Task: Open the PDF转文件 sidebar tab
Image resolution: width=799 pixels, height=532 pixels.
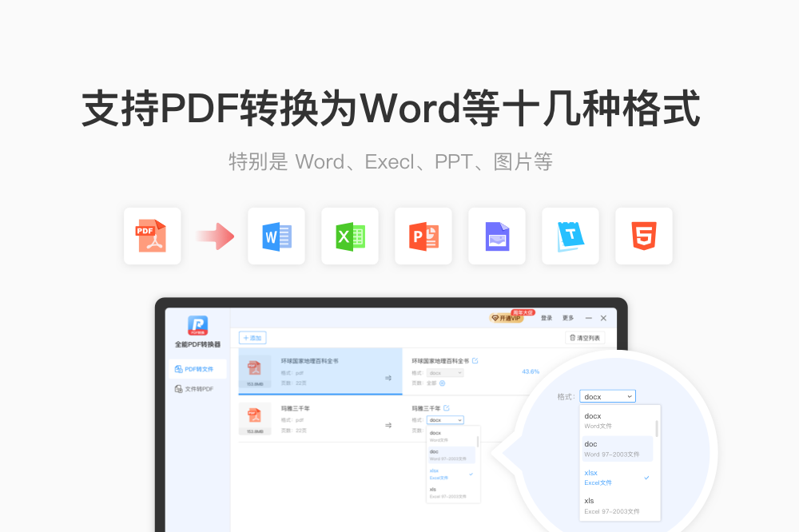Action: pos(197,369)
